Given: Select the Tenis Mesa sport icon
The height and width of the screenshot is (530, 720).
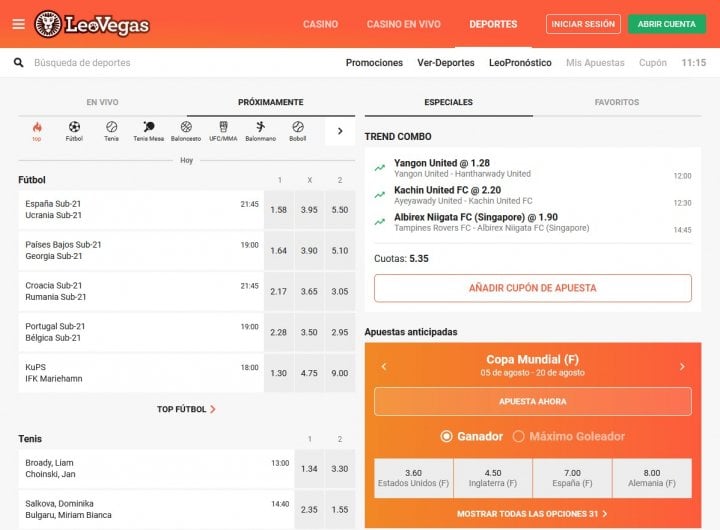Looking at the screenshot, I should tap(148, 131).
